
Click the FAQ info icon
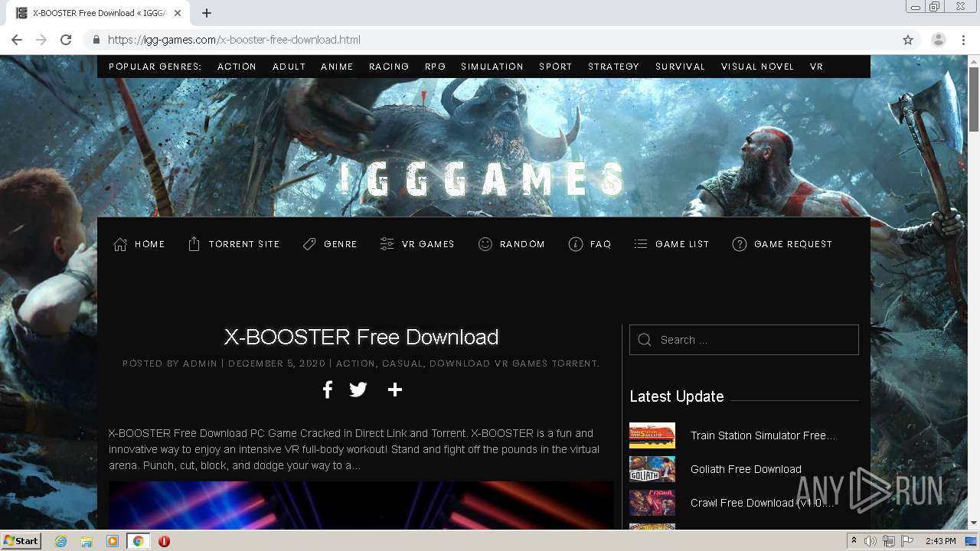click(x=576, y=244)
